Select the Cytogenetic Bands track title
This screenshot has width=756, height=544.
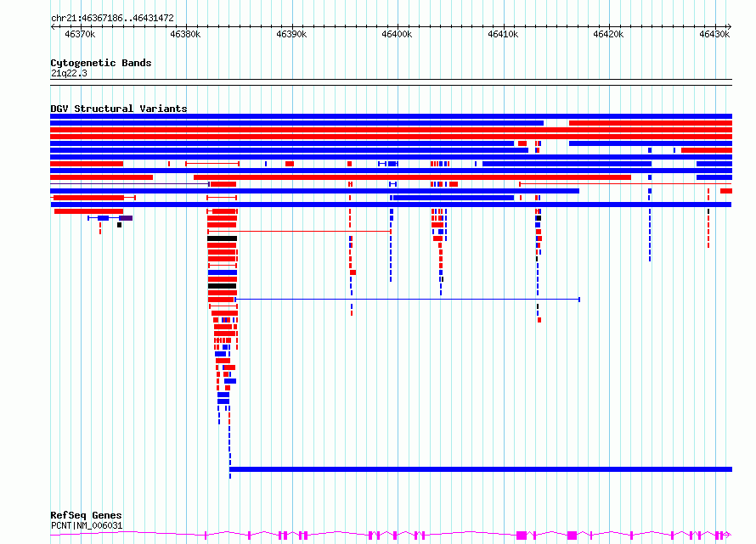(101, 63)
